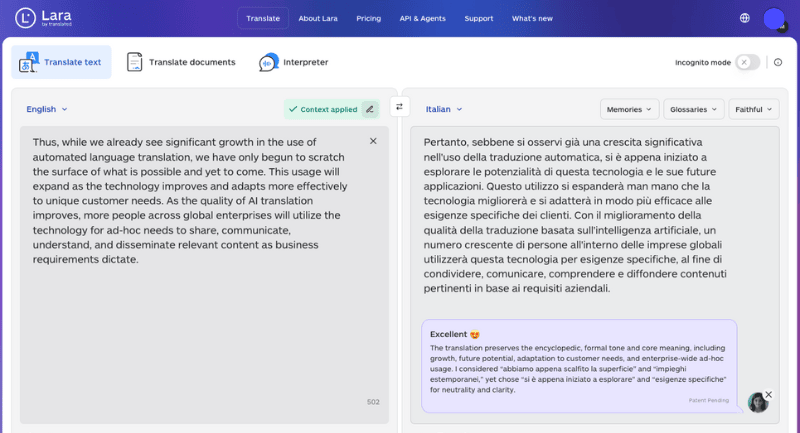The height and width of the screenshot is (433, 800).
Task: Select the Translate nav item
Action: [263, 18]
